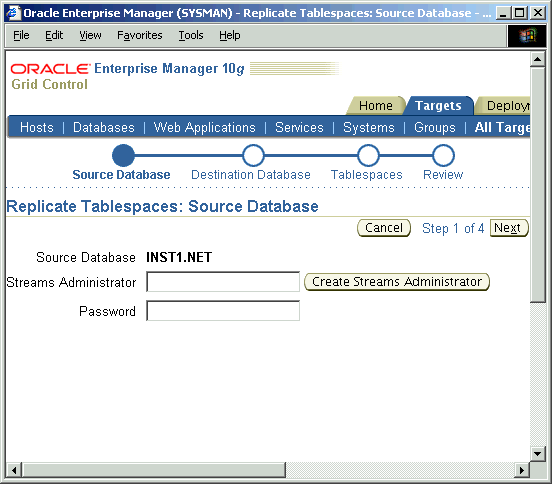552x484 pixels.
Task: Click Create Streams Administrator button
Action: [397, 282]
